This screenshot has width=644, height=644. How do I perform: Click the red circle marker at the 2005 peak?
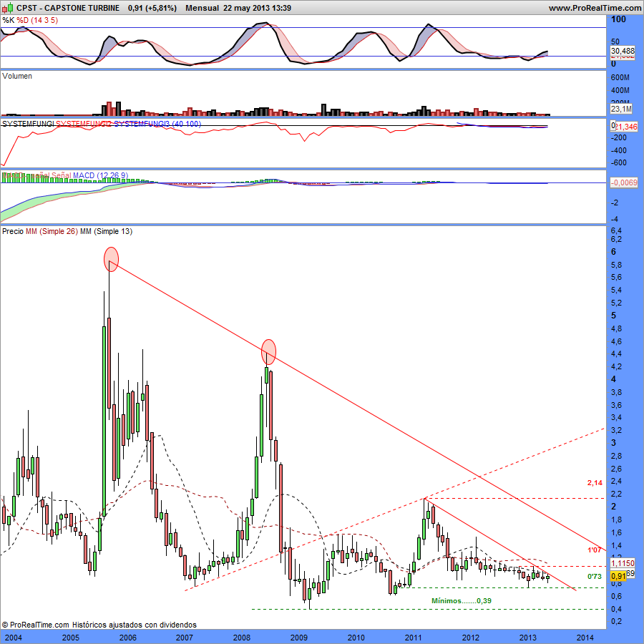click(x=111, y=259)
